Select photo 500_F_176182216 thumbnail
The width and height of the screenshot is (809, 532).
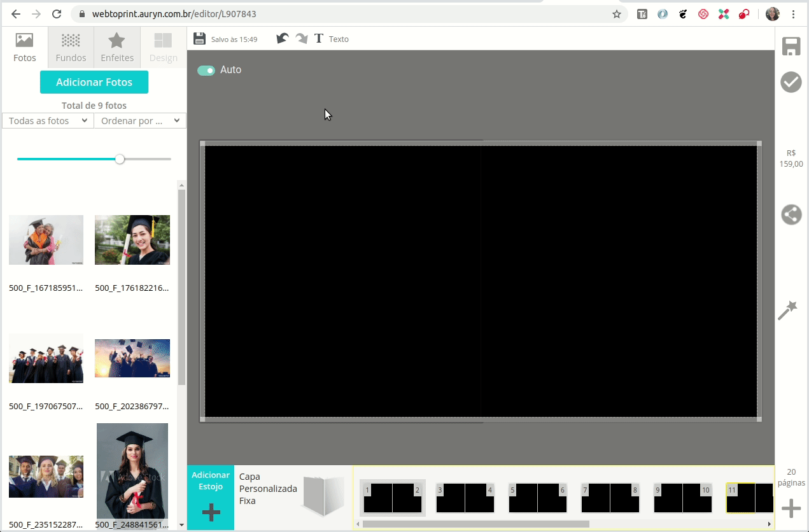[132, 240]
